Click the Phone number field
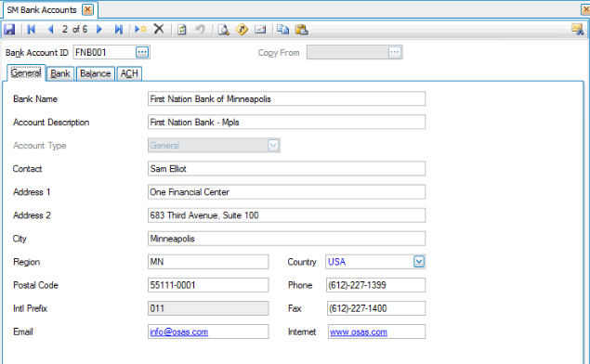The height and width of the screenshot is (364, 590). [375, 285]
